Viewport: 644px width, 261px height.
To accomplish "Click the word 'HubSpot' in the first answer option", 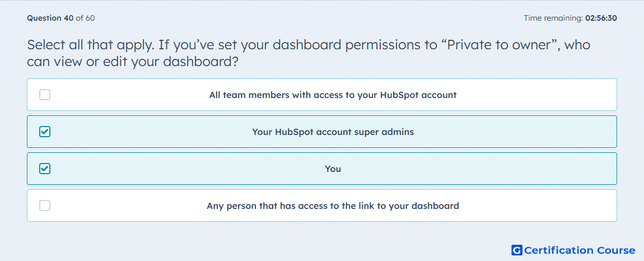I will [x=398, y=95].
